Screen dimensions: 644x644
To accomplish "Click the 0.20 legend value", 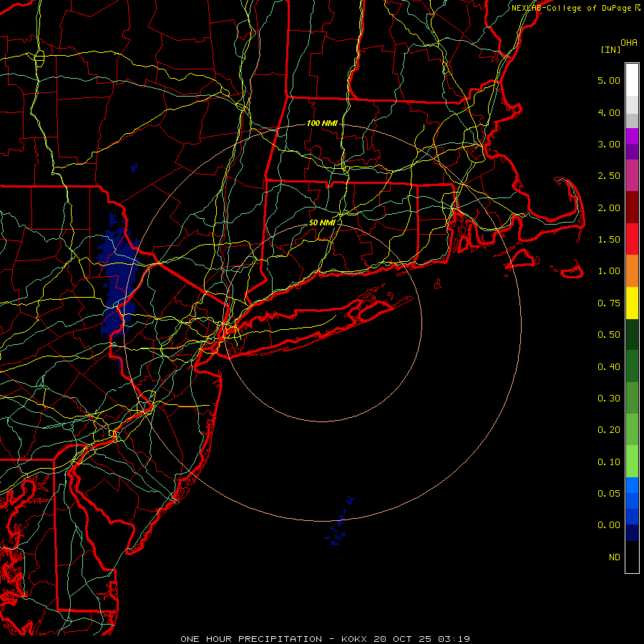I will coord(609,430).
